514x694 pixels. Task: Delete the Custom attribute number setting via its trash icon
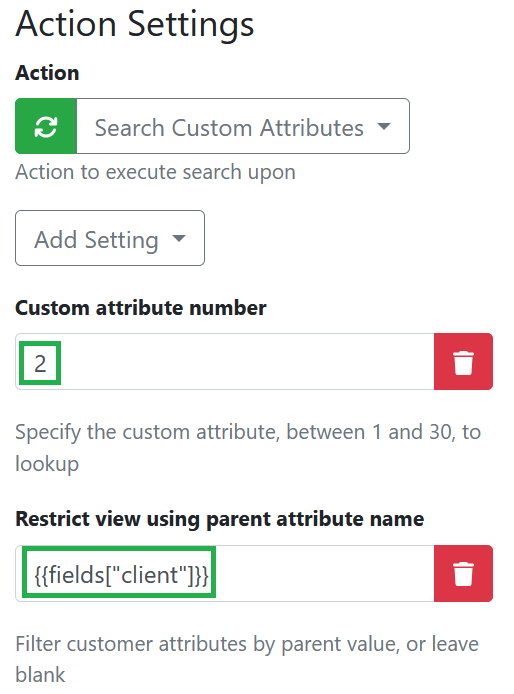(463, 362)
